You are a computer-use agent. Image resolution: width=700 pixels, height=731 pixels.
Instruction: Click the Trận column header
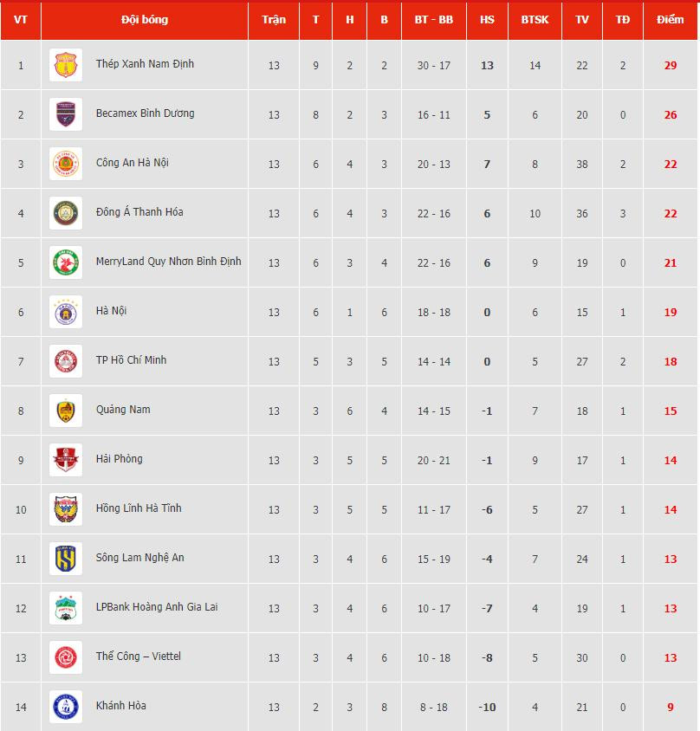click(274, 20)
